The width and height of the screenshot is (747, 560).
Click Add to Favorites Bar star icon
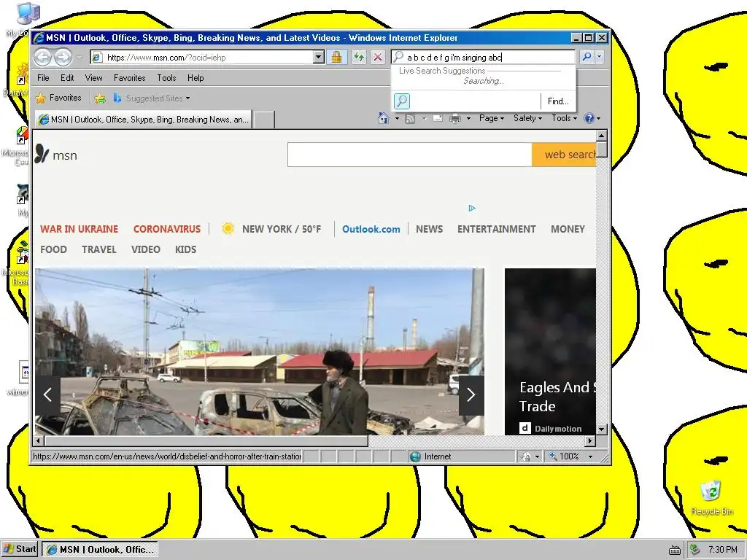point(100,98)
